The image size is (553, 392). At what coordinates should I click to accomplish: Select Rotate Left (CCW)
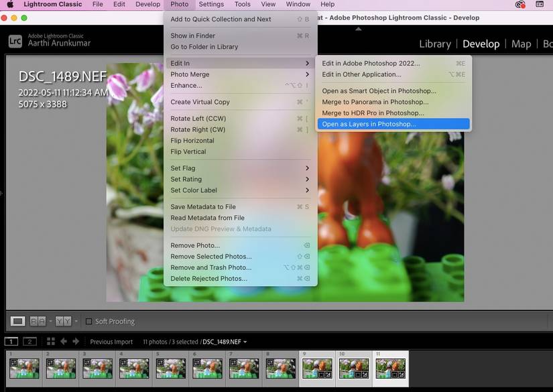click(240, 119)
